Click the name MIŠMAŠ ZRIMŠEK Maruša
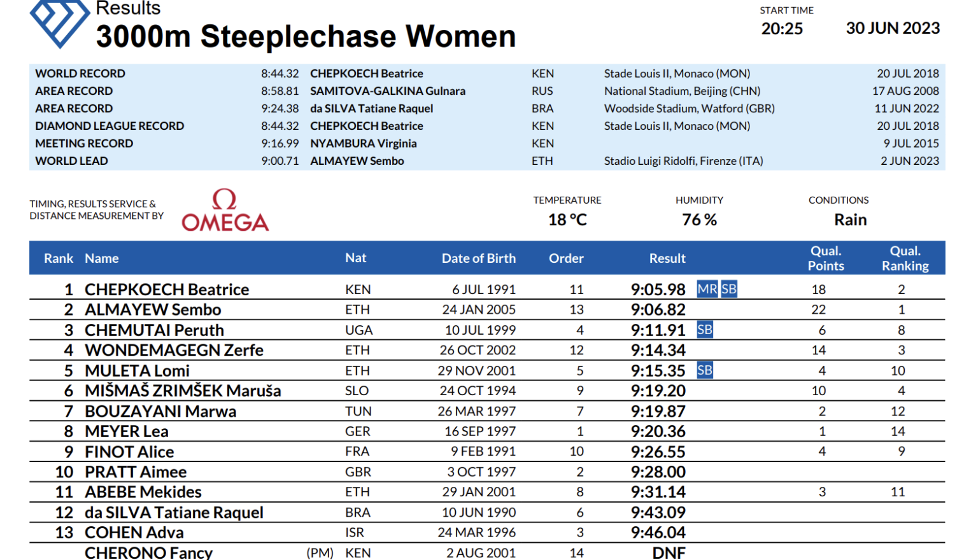This screenshot has width=978, height=560. tap(183, 391)
